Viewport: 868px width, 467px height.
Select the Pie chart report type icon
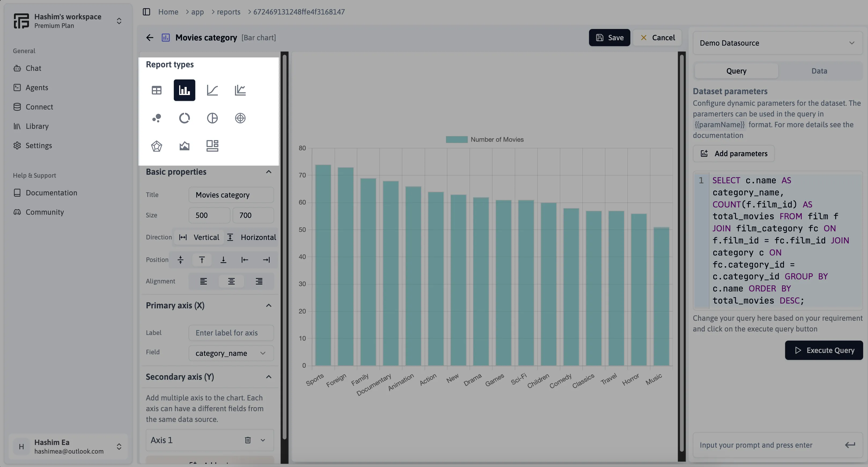(212, 118)
